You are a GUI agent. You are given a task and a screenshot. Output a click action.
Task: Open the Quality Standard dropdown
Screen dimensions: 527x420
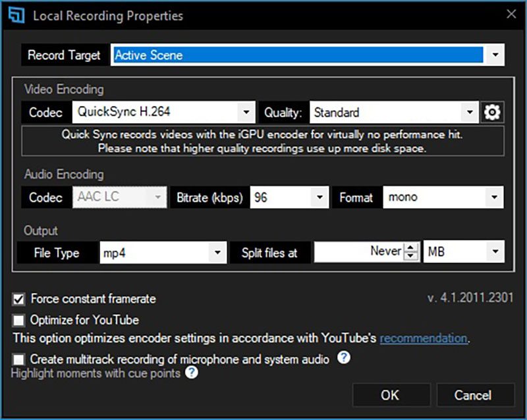click(469, 113)
